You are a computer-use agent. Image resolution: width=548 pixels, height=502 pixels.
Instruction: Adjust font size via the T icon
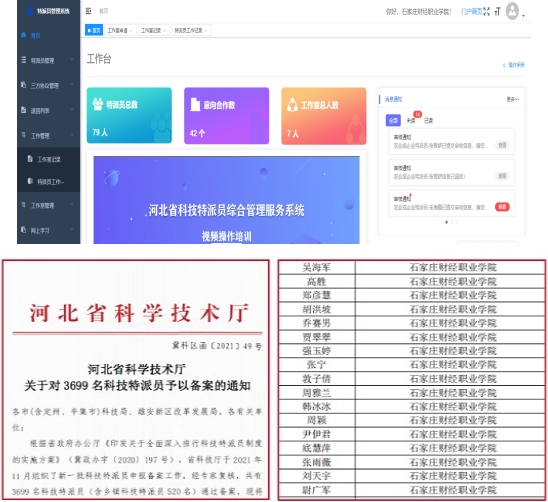[x=498, y=12]
